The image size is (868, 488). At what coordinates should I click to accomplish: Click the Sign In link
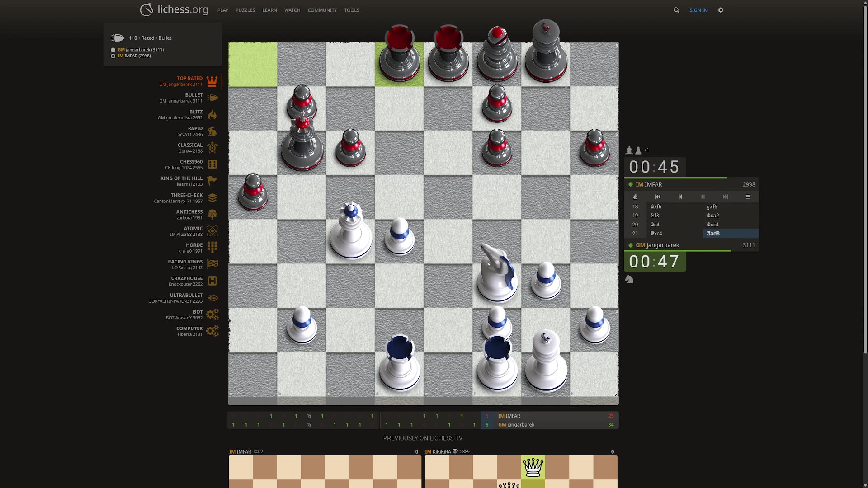tap(698, 10)
